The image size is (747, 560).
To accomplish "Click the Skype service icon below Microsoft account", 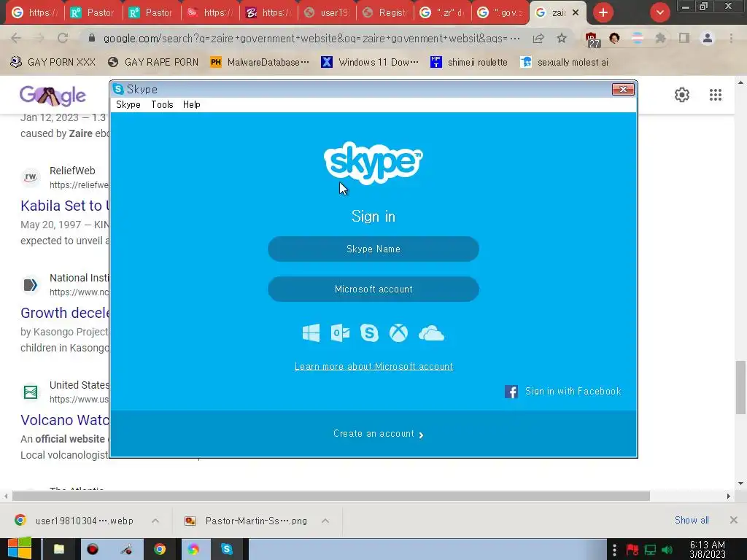I will pyautogui.click(x=369, y=332).
